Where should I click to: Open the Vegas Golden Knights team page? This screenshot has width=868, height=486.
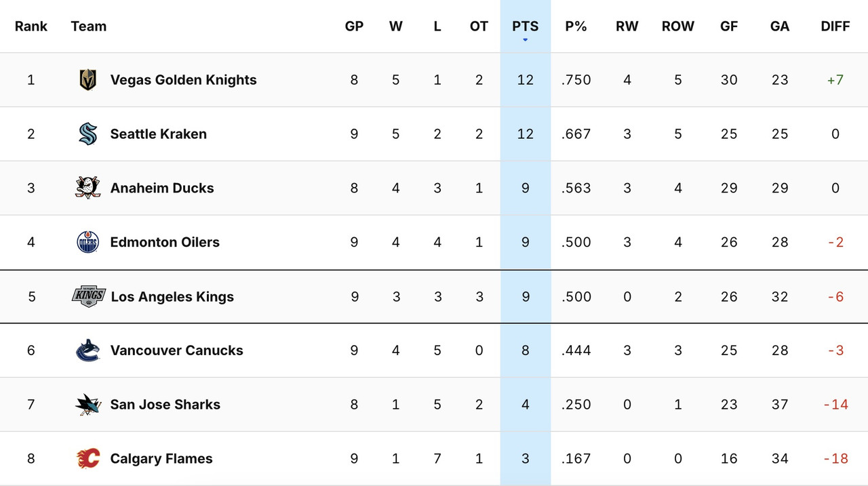(183, 79)
